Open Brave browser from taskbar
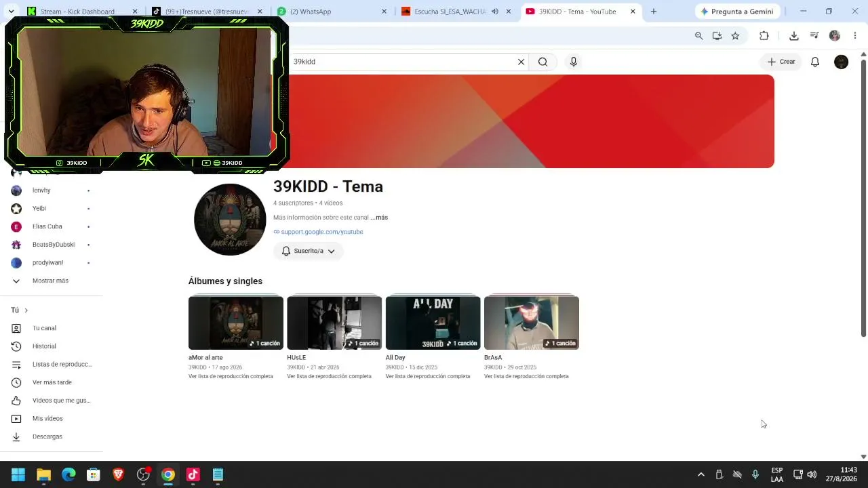The height and width of the screenshot is (488, 868). tap(118, 474)
